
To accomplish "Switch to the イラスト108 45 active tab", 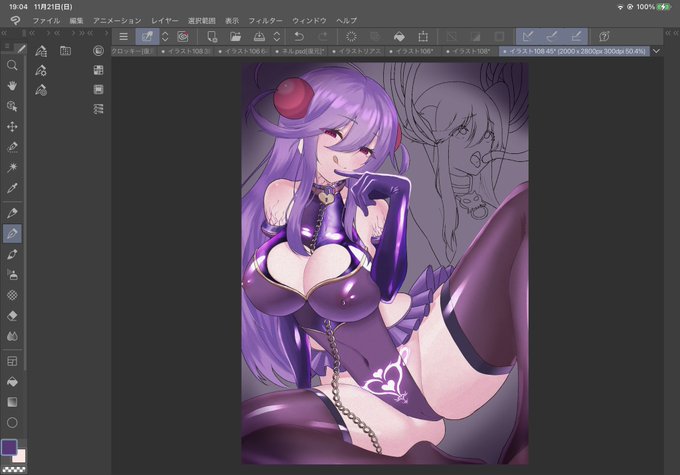I will [574, 51].
